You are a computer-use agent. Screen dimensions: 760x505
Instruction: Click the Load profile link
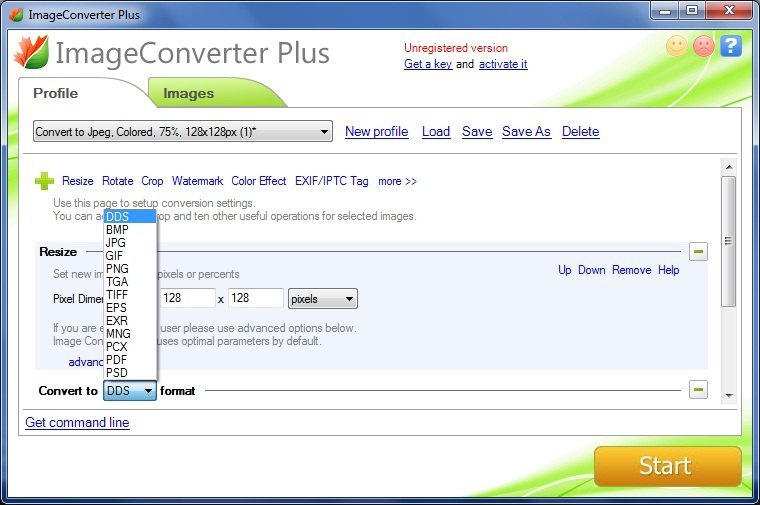(436, 131)
